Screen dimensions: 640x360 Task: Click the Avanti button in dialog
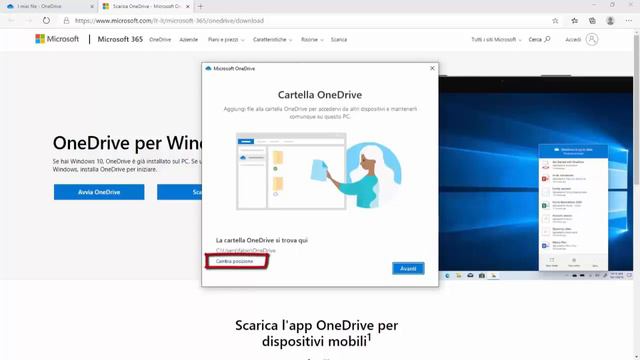coord(408,268)
